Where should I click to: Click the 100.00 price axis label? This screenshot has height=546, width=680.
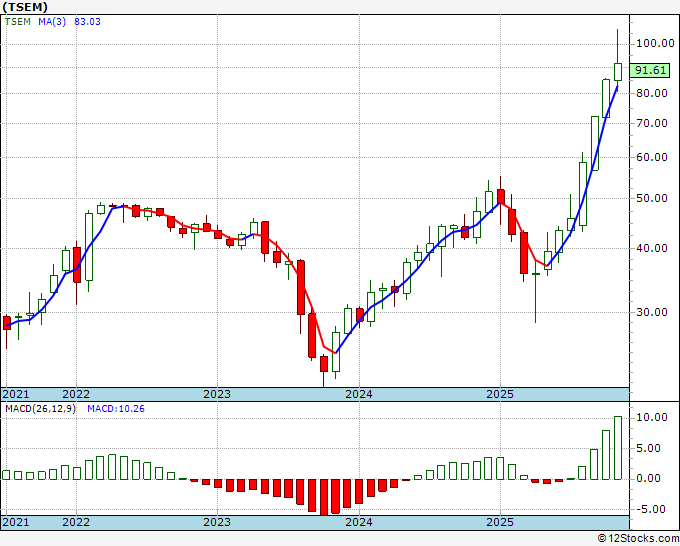[x=655, y=43]
